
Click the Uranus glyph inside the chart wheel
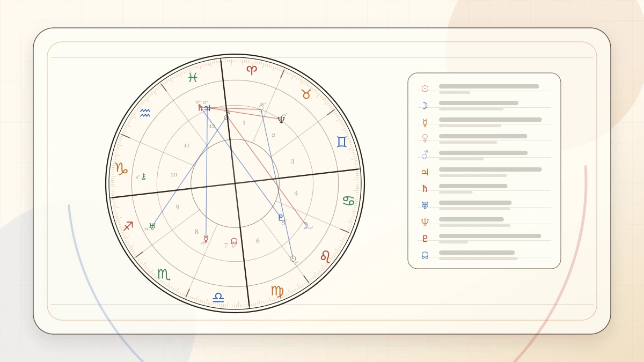click(x=152, y=226)
